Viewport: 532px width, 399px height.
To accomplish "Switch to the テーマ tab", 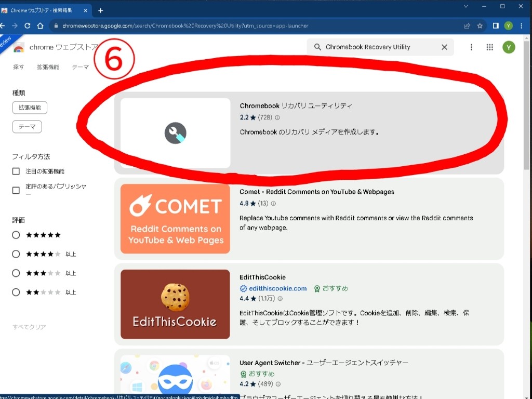I will point(81,67).
